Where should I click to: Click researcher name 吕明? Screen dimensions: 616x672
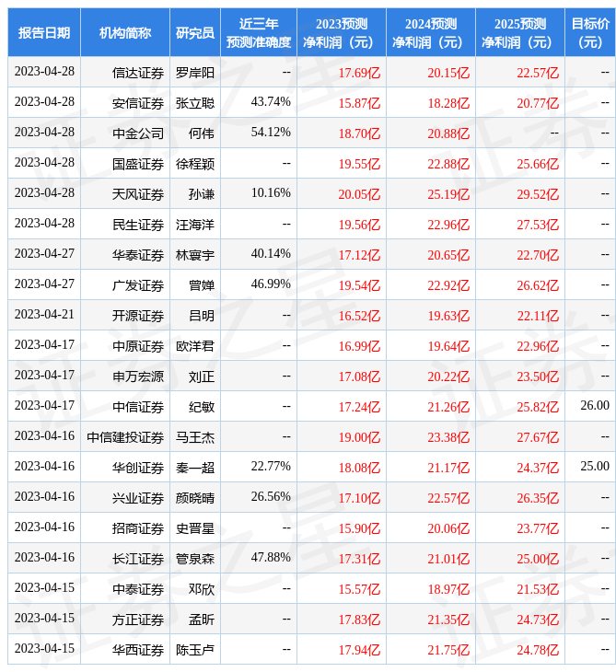(x=202, y=316)
